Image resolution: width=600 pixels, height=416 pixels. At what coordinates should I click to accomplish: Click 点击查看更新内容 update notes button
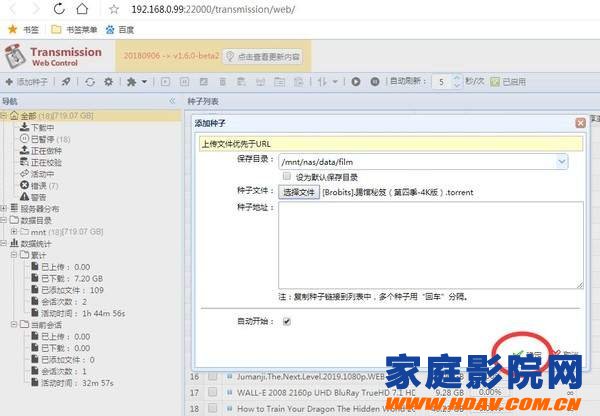pyautogui.click(x=262, y=57)
